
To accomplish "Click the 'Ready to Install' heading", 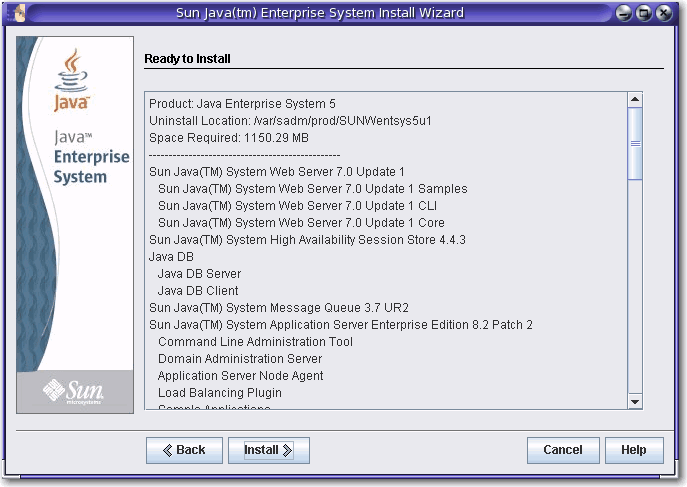I will (x=188, y=59).
